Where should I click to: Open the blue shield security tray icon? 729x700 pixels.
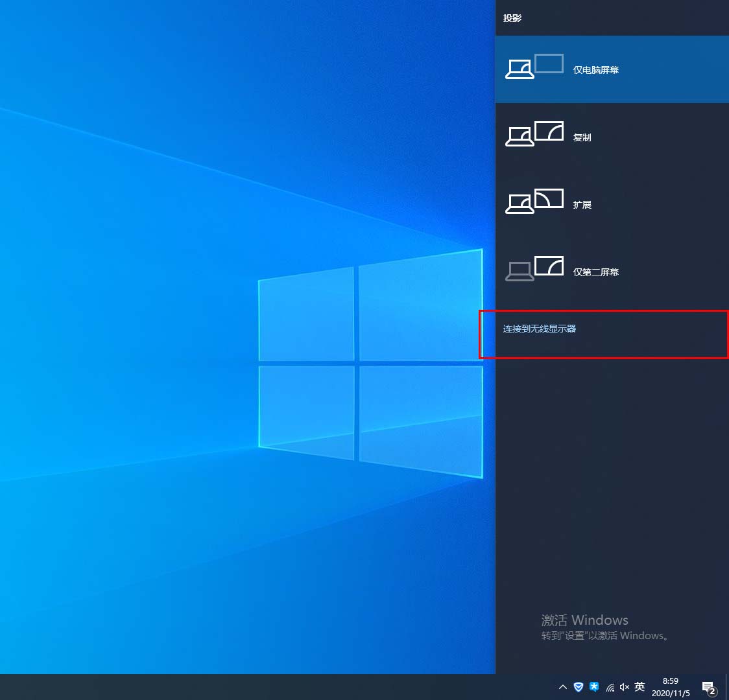point(579,687)
